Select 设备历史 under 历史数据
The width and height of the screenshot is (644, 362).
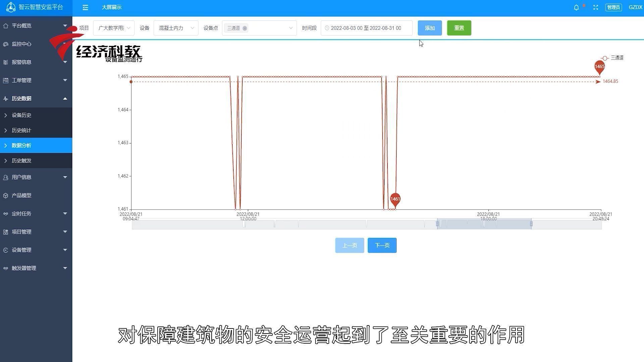tap(21, 115)
